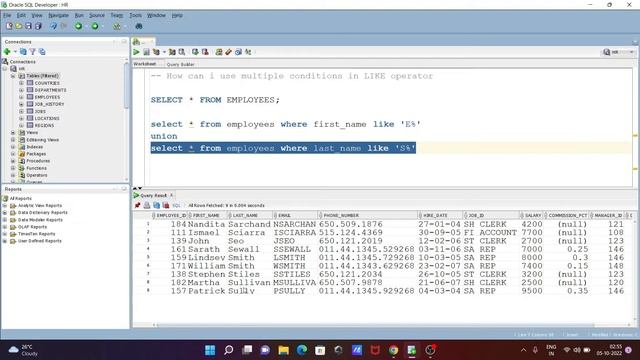Click the refresh icon in Query Result toolbar
640x360 pixels.
(x=156, y=205)
